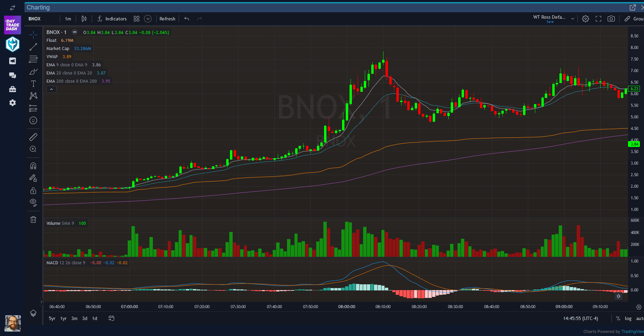This screenshot has height=336, width=644.
Task: Switch to the Charting tab
Action: (x=38, y=7)
